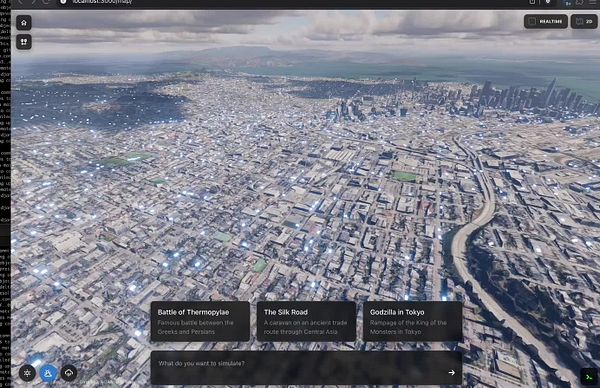Select the blue highlighted cone tool button

[48, 373]
